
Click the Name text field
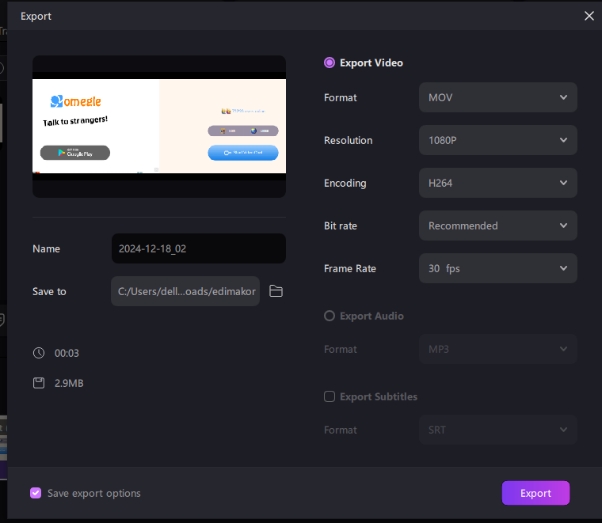click(198, 249)
